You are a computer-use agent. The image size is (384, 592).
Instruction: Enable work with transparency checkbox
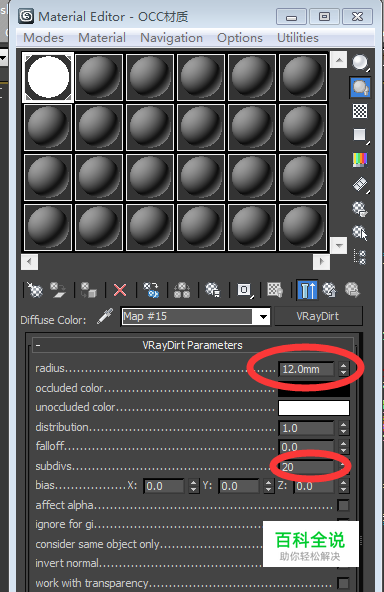[x=343, y=583]
